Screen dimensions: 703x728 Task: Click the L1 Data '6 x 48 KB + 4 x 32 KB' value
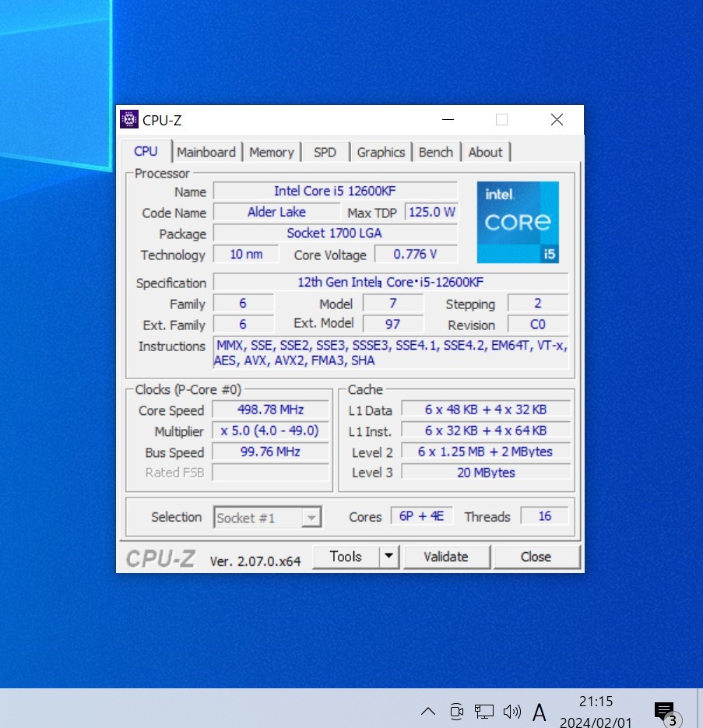point(486,410)
